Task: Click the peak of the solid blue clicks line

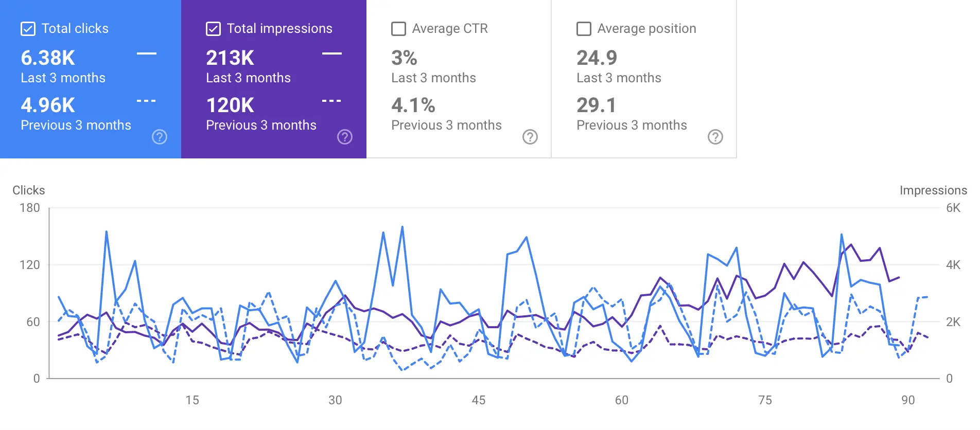Action: click(402, 225)
